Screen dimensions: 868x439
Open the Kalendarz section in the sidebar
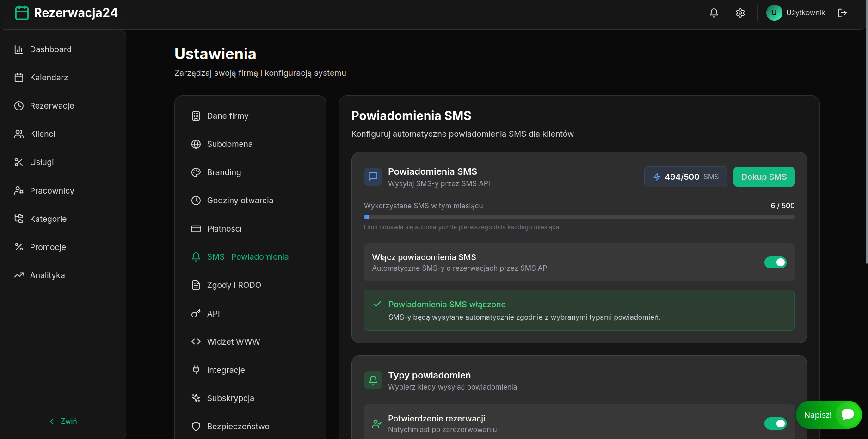[x=49, y=77]
